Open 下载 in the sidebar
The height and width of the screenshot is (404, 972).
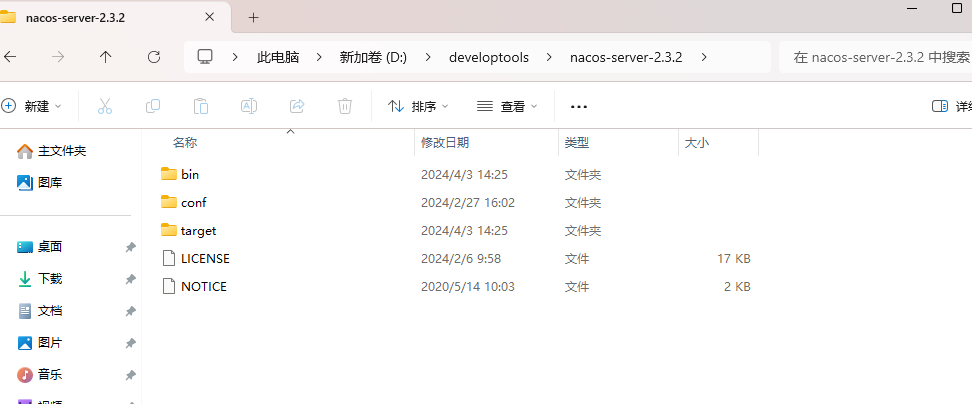[40, 279]
